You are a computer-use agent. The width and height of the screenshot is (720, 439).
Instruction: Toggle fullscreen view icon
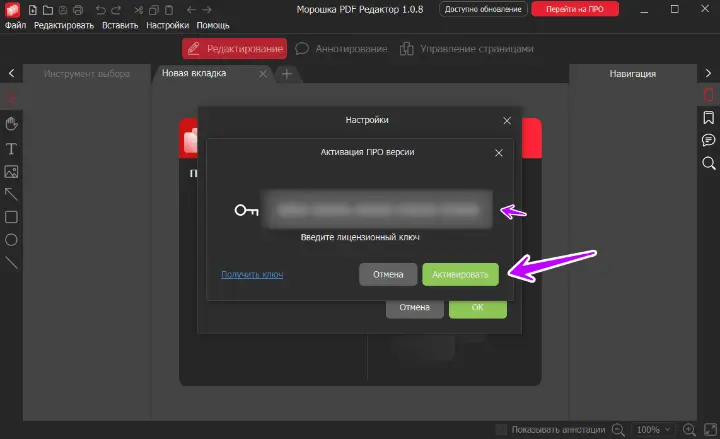coord(710,430)
